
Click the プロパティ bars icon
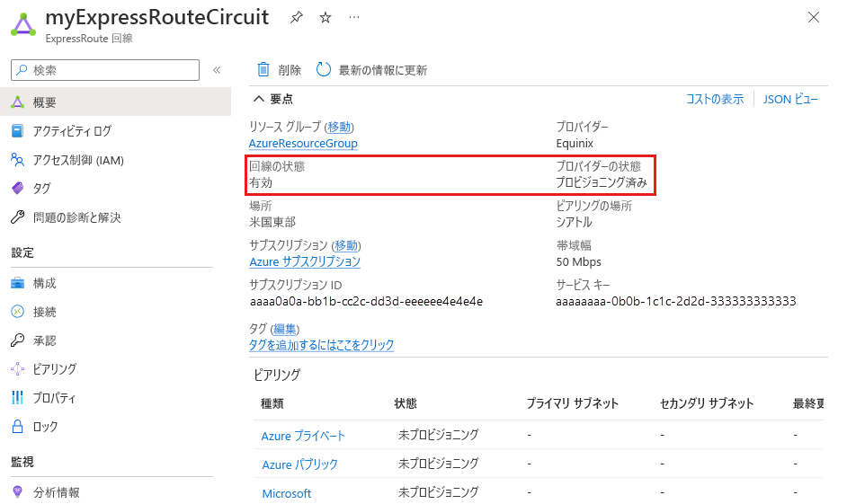17,398
